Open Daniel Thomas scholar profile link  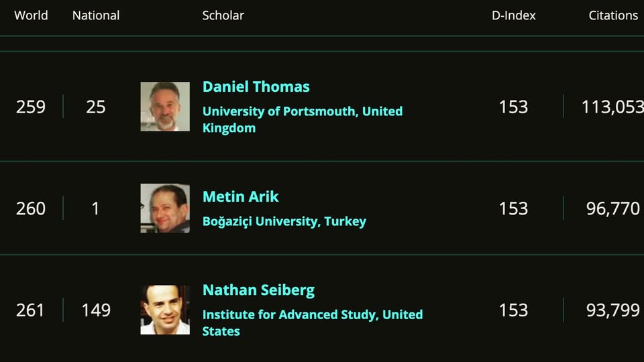(x=256, y=86)
